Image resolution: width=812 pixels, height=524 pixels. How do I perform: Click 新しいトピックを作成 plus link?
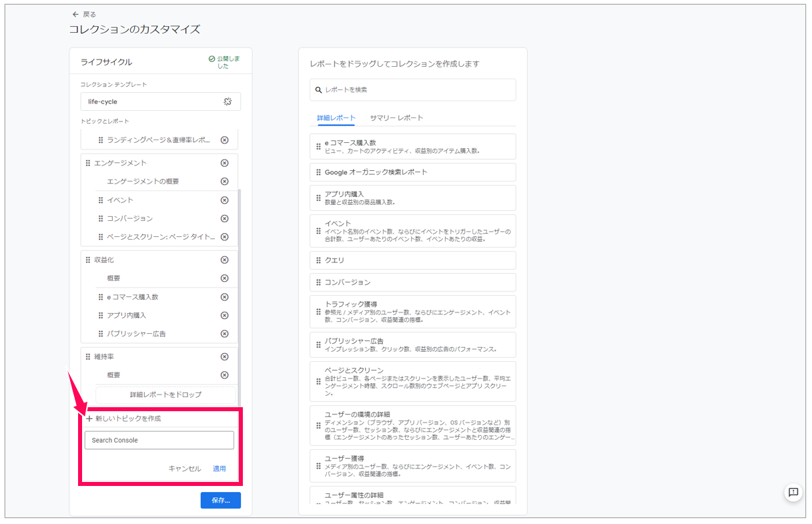coord(123,419)
